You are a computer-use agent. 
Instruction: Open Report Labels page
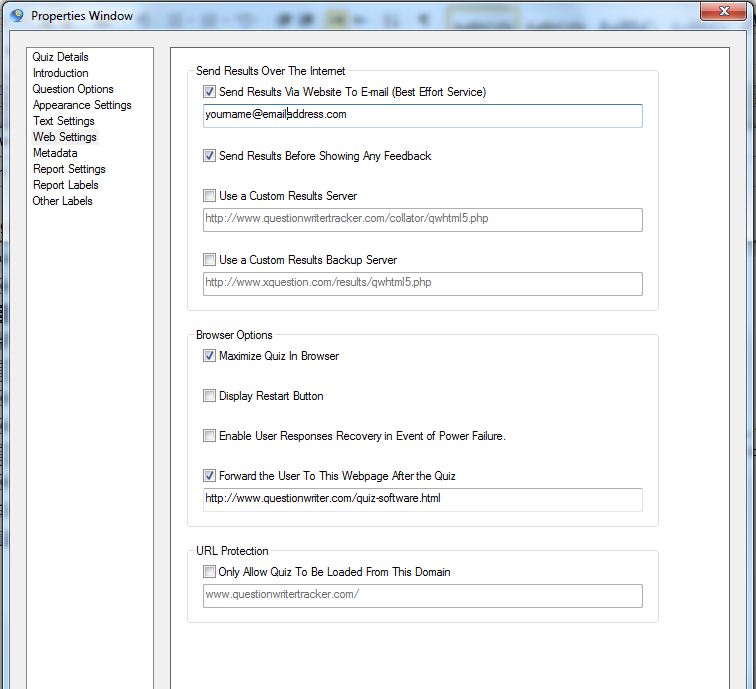pyautogui.click(x=66, y=185)
